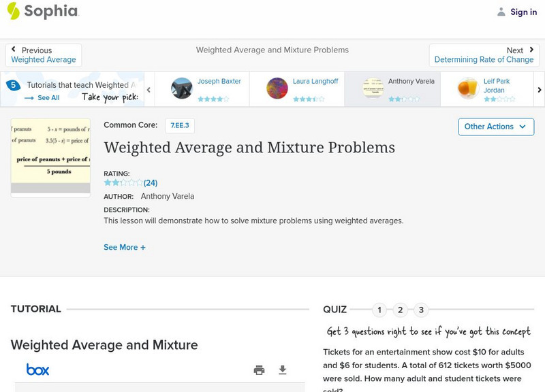Viewport: 545px width, 392px height.
Task: Go to Next lesson Determining Rate of Change
Action: tap(484, 55)
